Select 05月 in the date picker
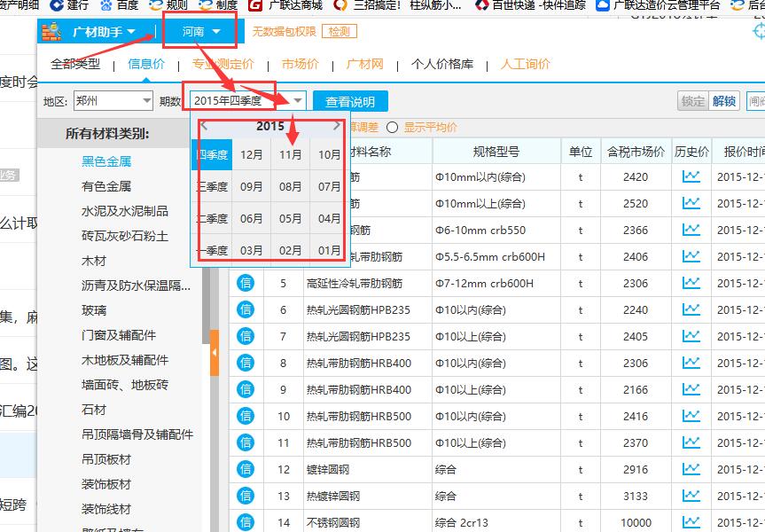This screenshot has width=765, height=532. coord(290,218)
